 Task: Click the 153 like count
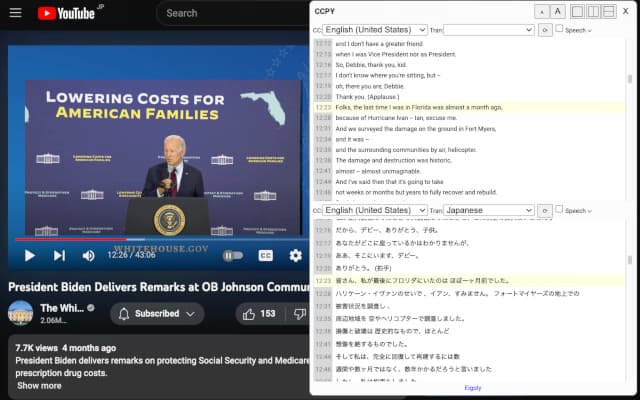(268, 313)
